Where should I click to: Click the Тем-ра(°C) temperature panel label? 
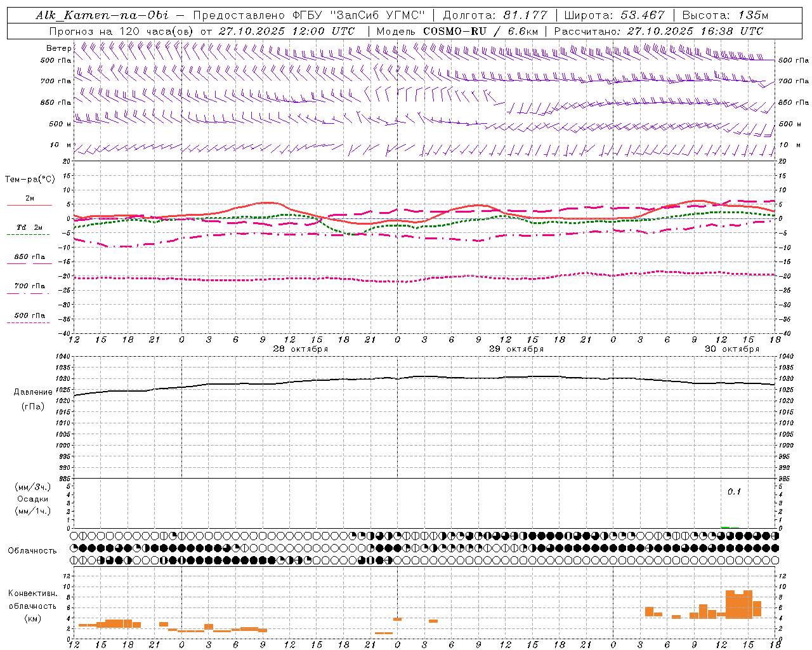[x=30, y=180]
